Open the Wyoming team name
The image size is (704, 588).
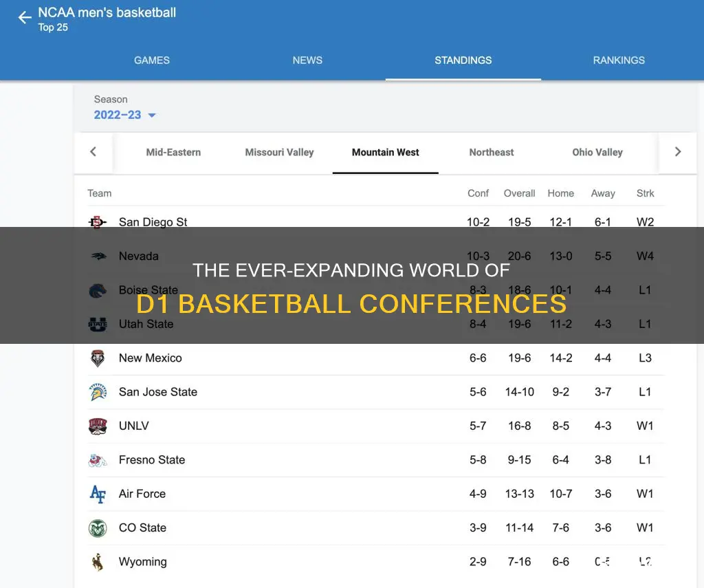(143, 562)
